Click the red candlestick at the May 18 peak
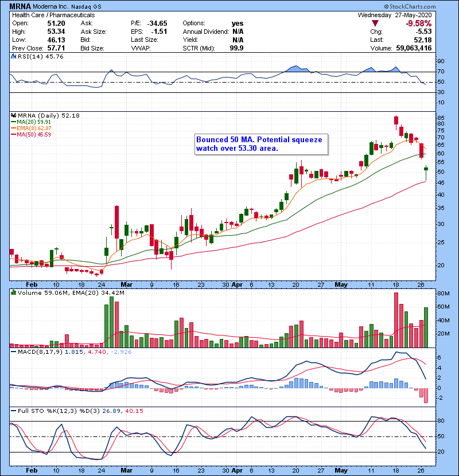The image size is (459, 476). (x=396, y=120)
